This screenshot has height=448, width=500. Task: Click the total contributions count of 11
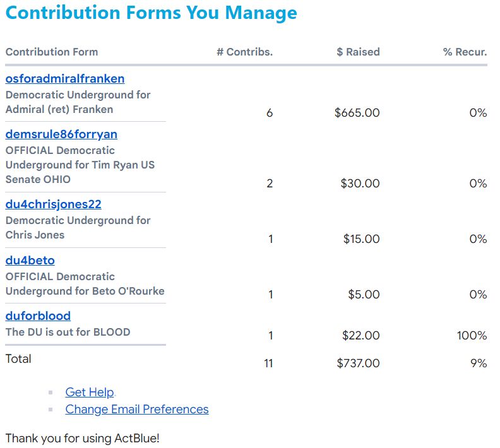268,363
